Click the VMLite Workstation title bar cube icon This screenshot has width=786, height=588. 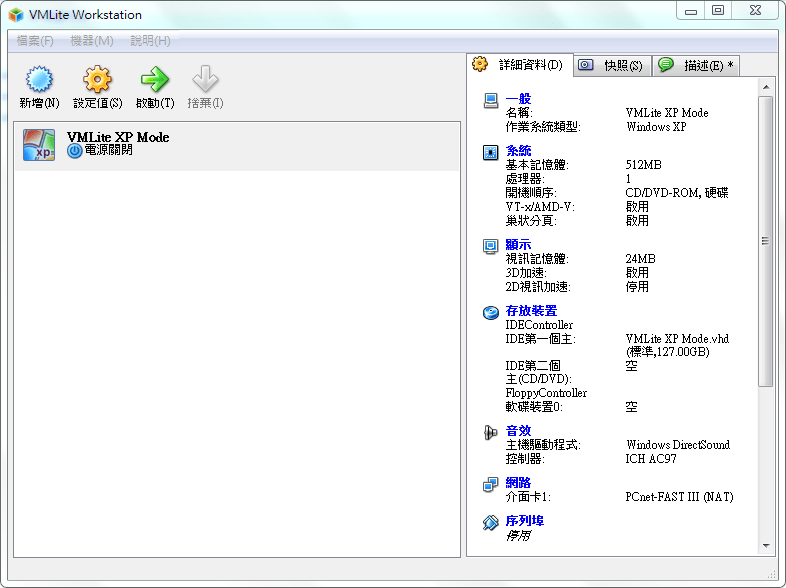pos(16,15)
